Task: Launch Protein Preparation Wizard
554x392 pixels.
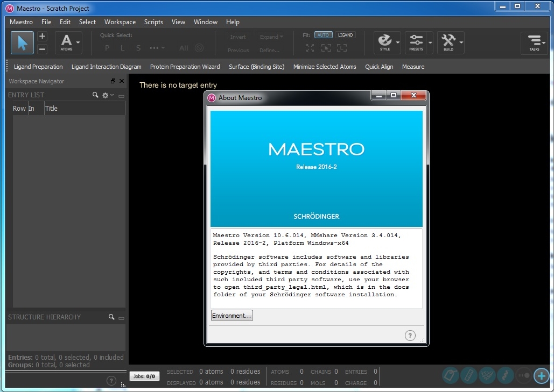Action: click(185, 67)
